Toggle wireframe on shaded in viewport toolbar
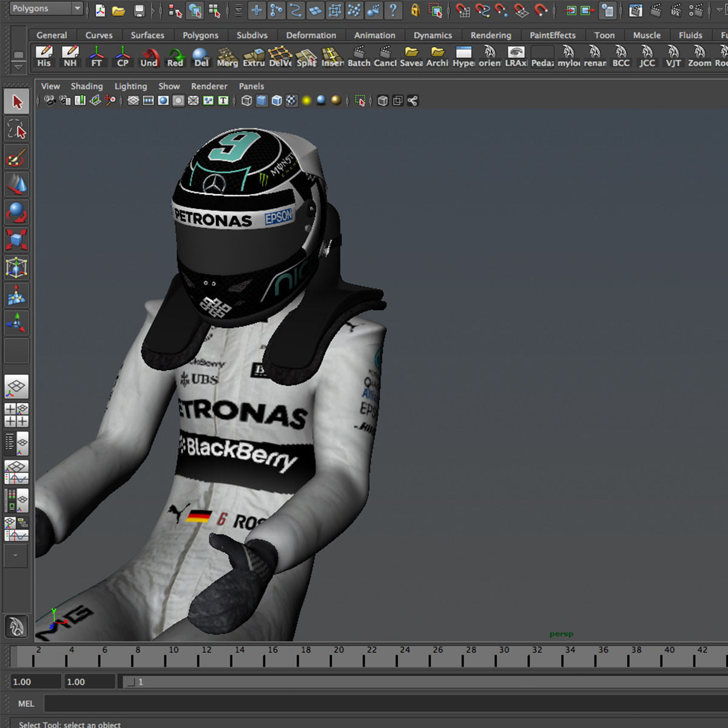The height and width of the screenshot is (728, 728). [x=277, y=101]
